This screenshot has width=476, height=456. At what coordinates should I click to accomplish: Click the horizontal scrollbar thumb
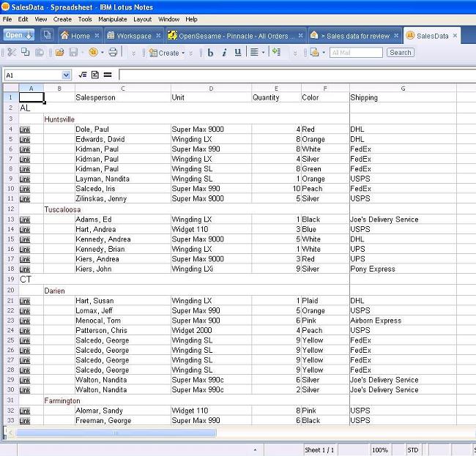(x=116, y=433)
